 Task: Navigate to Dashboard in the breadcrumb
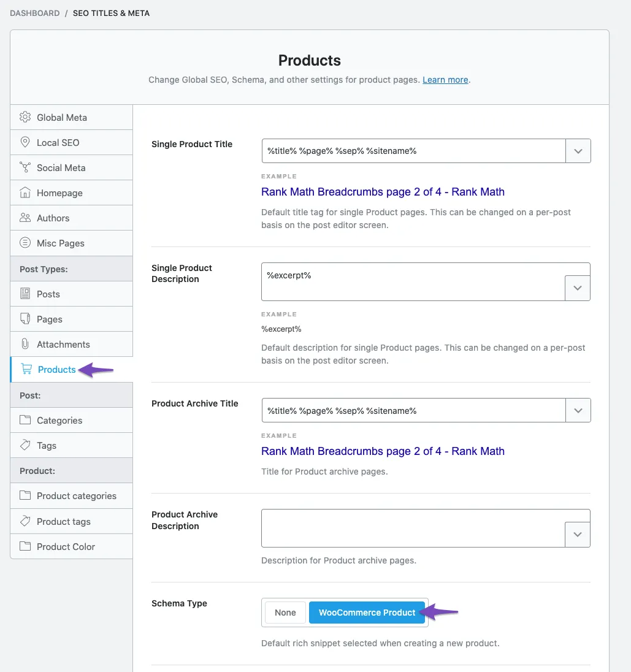(34, 13)
